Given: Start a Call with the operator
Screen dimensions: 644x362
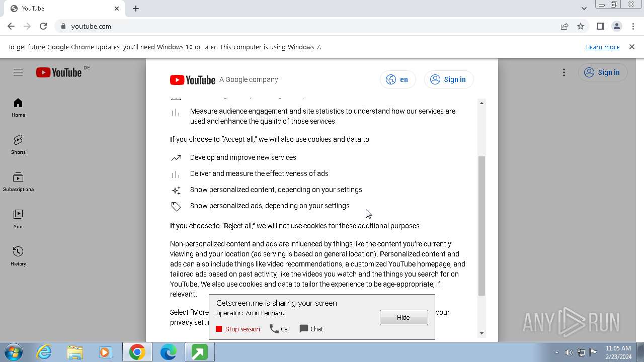Looking at the screenshot, I should pos(280,329).
